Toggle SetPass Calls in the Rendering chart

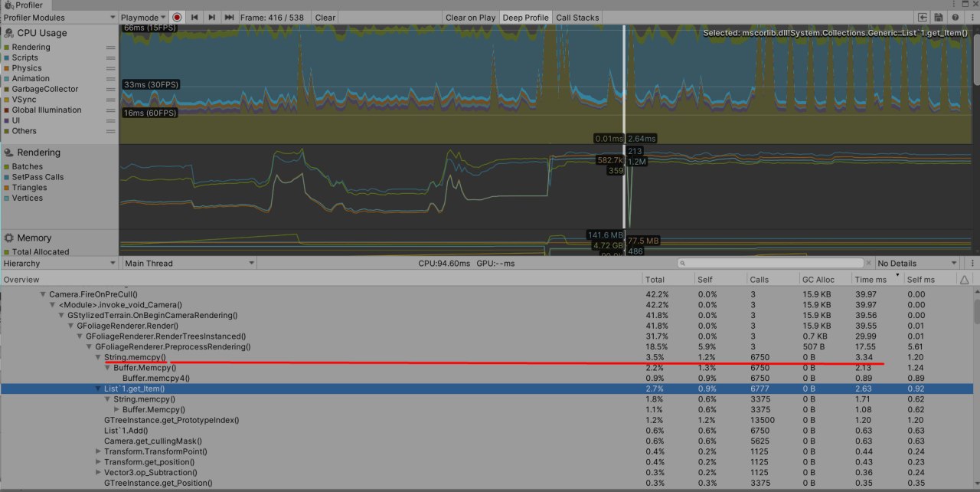(x=34, y=177)
